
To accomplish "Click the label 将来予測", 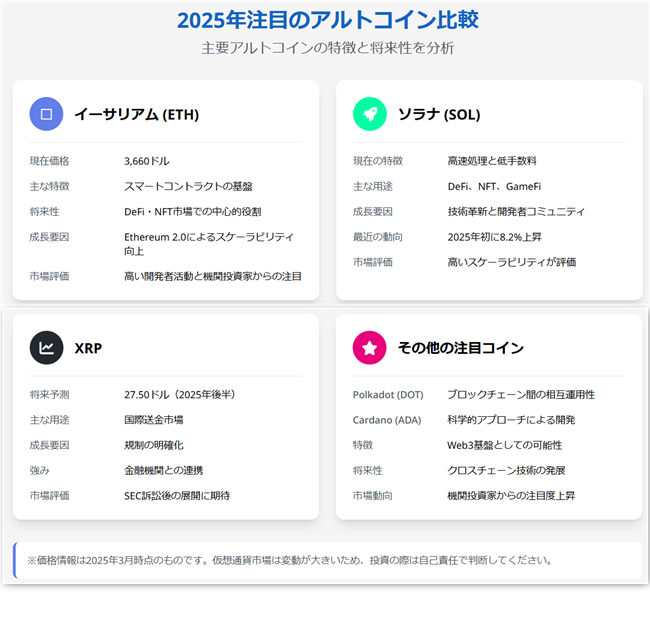I will point(49,394).
